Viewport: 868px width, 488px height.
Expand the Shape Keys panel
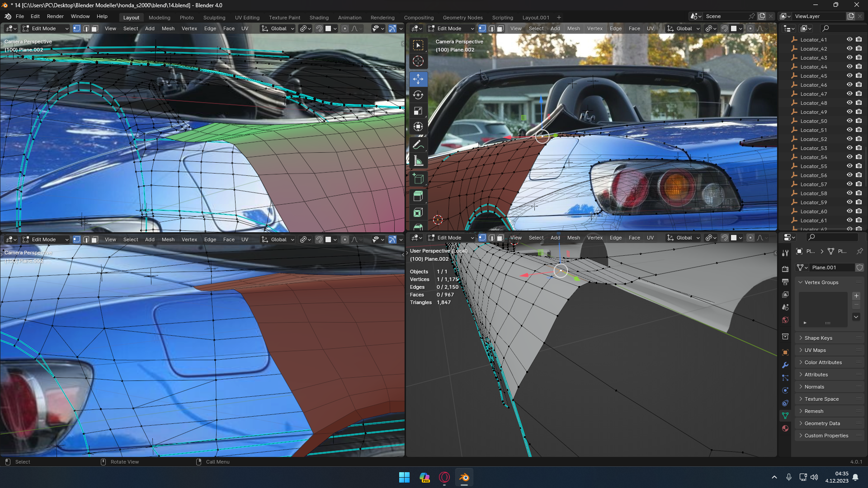click(x=818, y=338)
